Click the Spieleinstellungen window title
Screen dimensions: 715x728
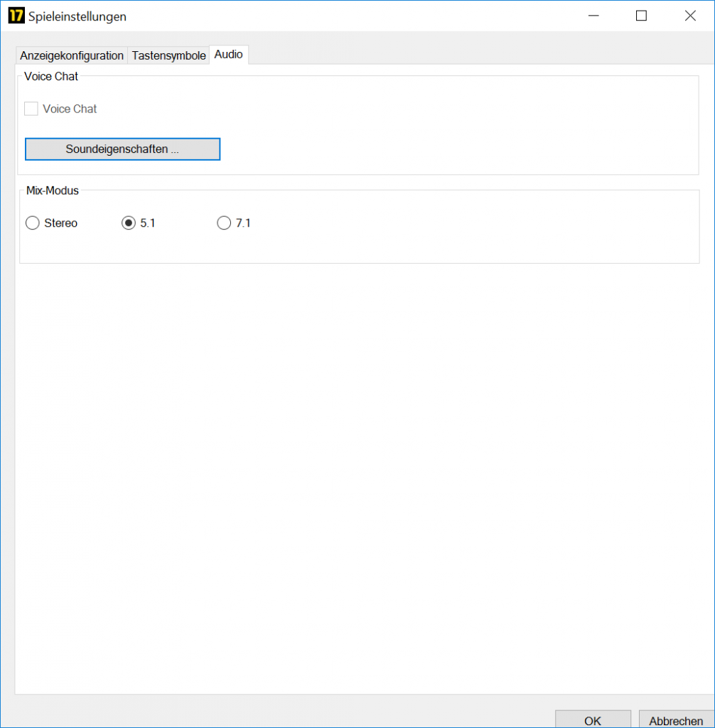pos(77,17)
